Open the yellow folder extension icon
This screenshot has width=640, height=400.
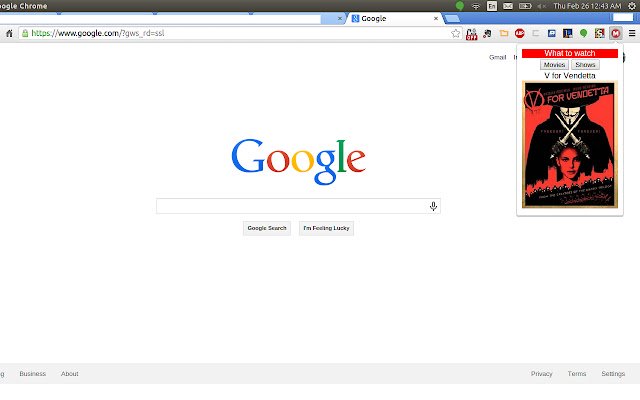tap(504, 33)
